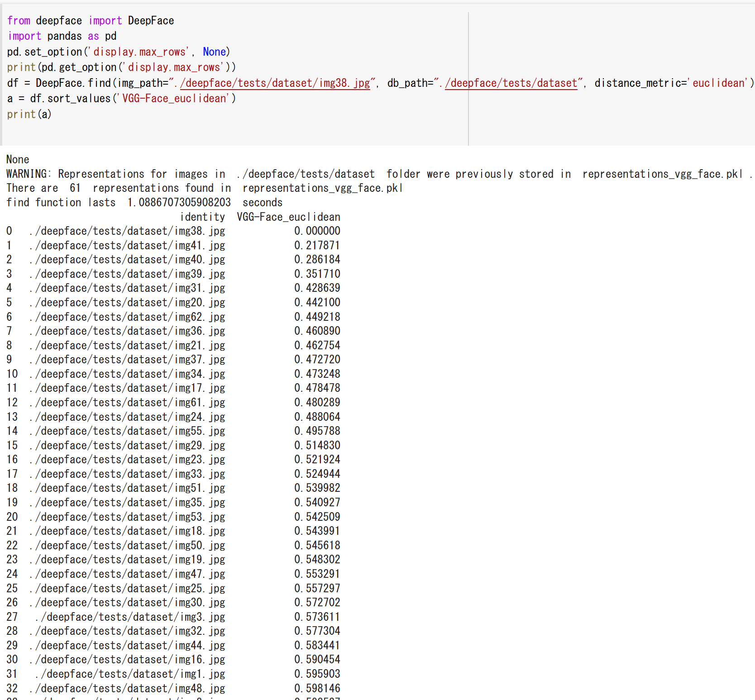Click the img36.jpg identity in row 7
Viewport: 755px width, 700px height.
[x=127, y=331]
